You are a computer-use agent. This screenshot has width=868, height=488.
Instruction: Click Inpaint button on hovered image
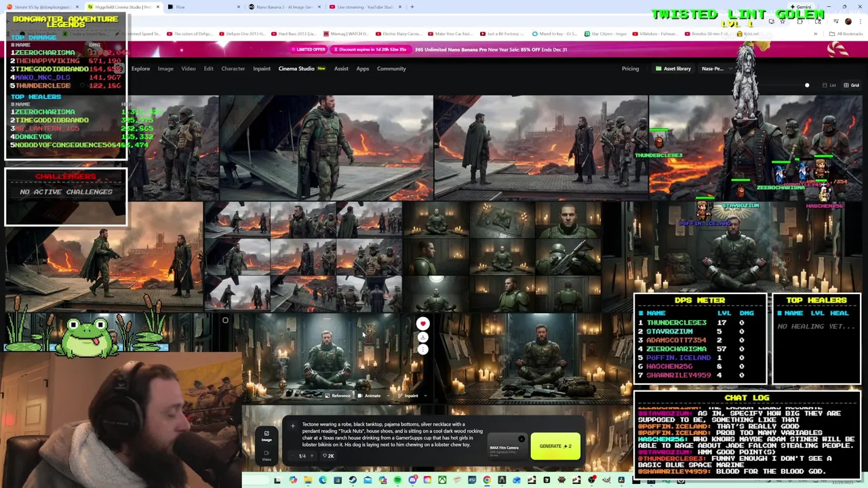[409, 396]
